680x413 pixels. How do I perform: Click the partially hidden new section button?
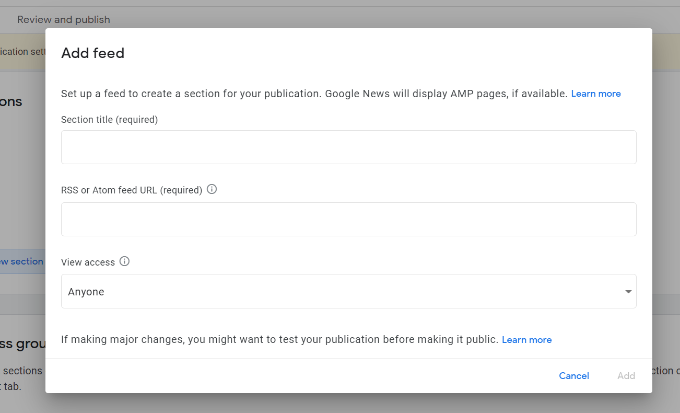coord(22,262)
